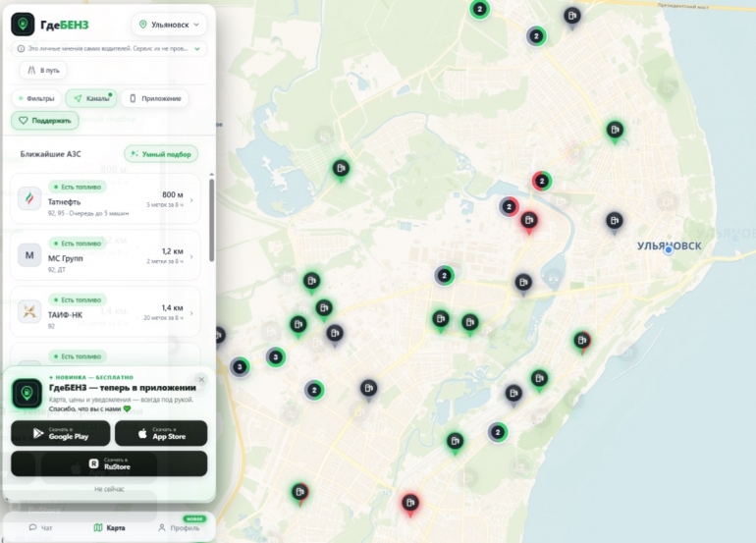The image size is (756, 543).
Task: Select red-green cluster marker with 2 near river
Action: (x=542, y=181)
